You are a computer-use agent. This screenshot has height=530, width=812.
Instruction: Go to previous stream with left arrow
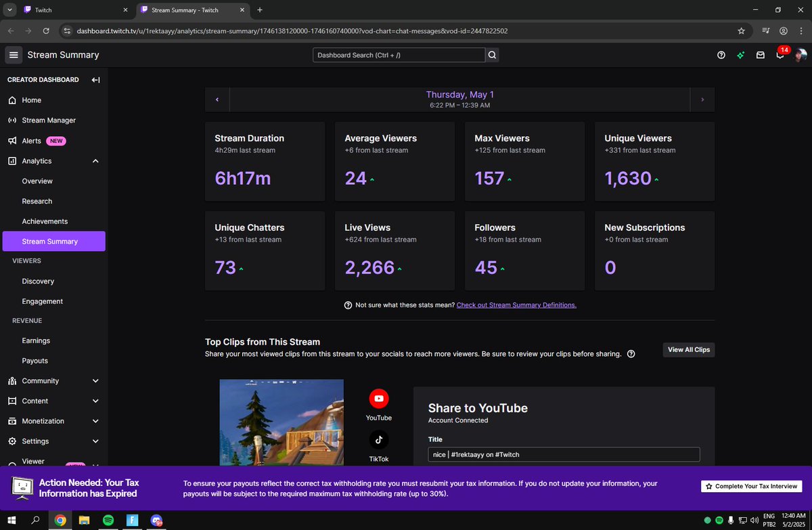click(217, 100)
